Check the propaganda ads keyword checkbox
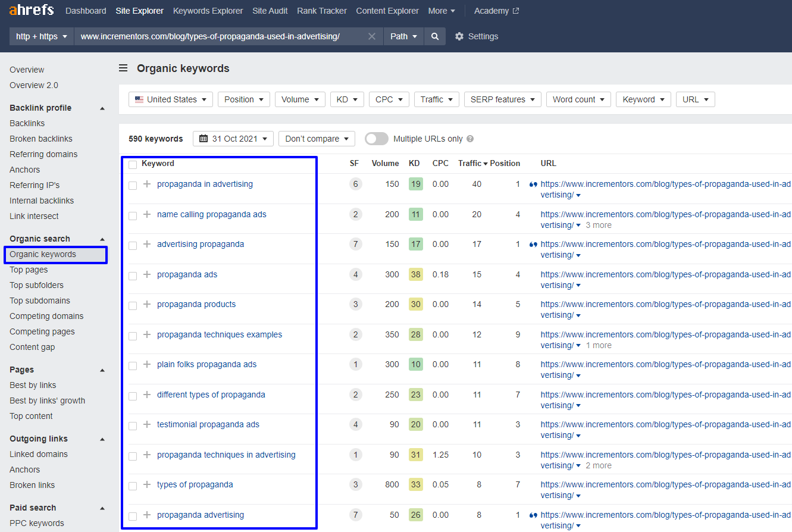This screenshot has width=792, height=532. 132,276
